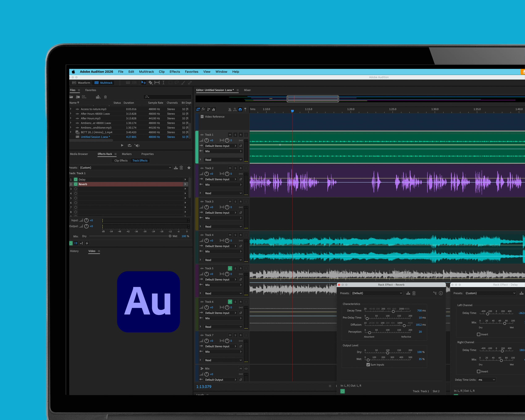Click the fx effects icon in editor
Screen dimensions: 525x420
203,109
